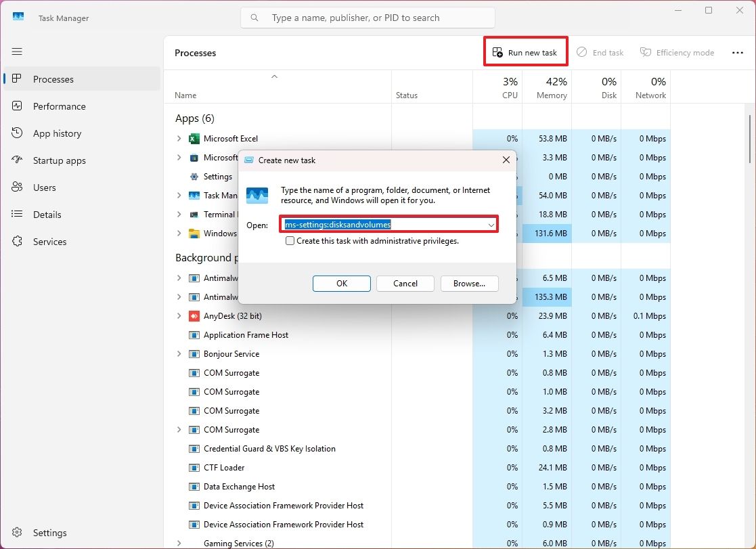Viewport: 756px width, 549px height.
Task: Expand the Microsoft Excel process entry
Action: click(x=178, y=138)
